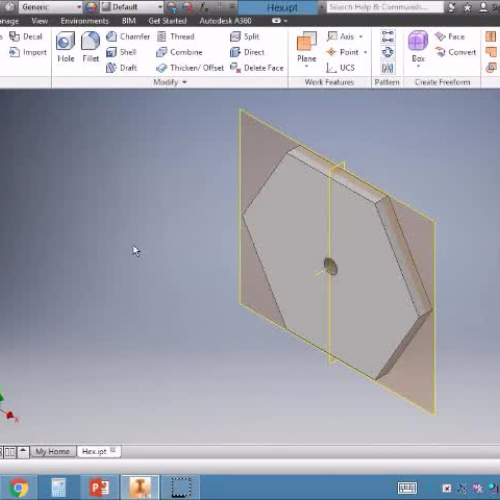Activate the Direct edit tool

tap(247, 52)
